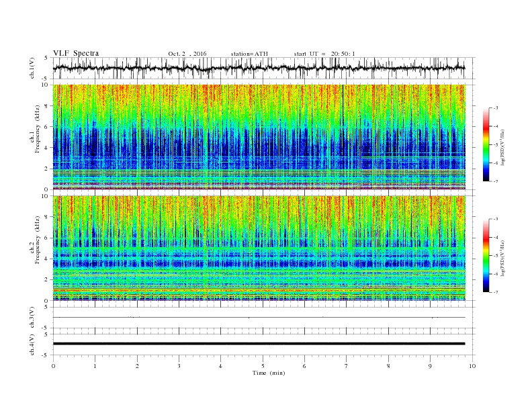Click the ch.1 spectrogram panel

(x=259, y=137)
